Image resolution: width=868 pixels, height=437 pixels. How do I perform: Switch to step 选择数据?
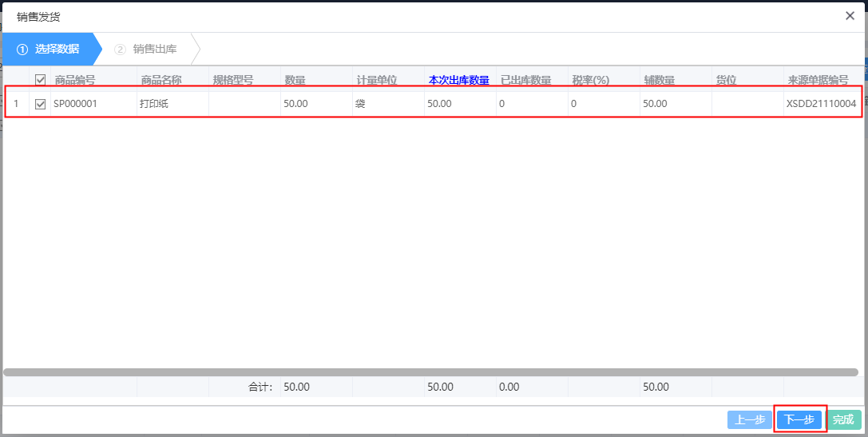[x=50, y=50]
